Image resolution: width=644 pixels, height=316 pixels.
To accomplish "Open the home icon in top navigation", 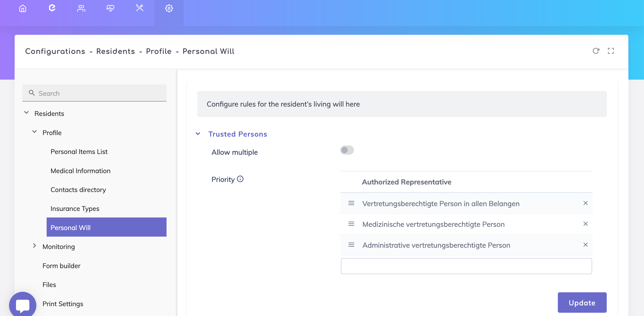I will 23,9.
